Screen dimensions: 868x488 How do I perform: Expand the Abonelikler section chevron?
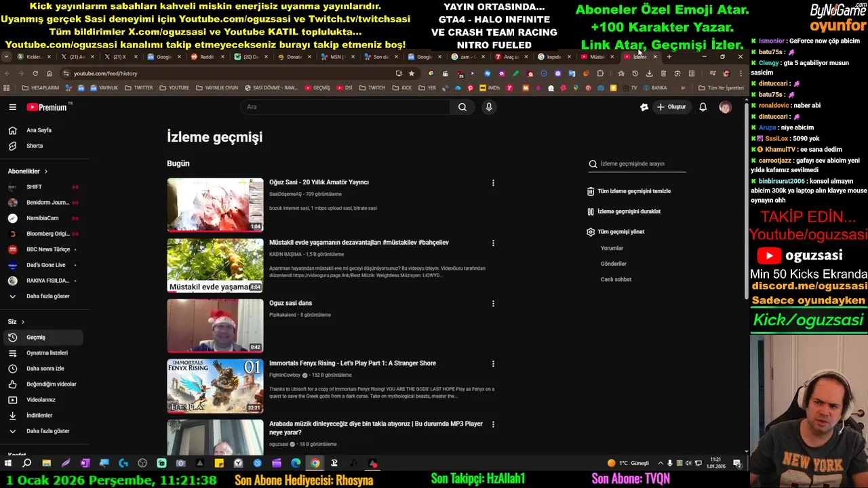click(45, 171)
